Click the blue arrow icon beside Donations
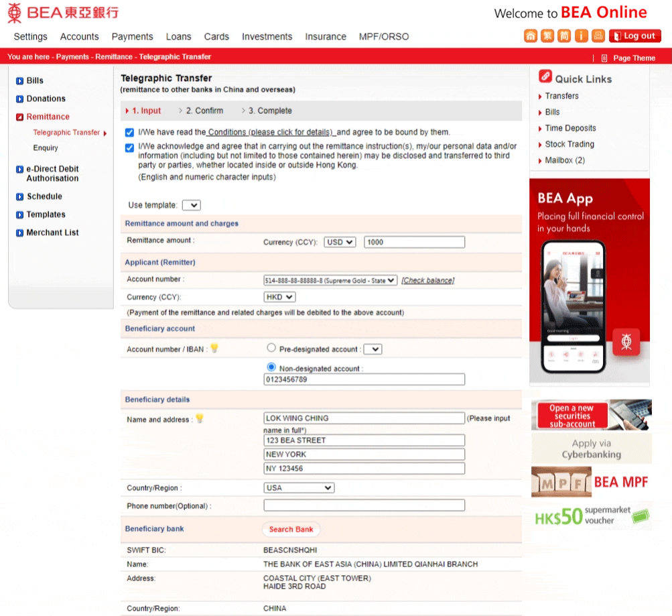672x616 pixels. point(19,99)
